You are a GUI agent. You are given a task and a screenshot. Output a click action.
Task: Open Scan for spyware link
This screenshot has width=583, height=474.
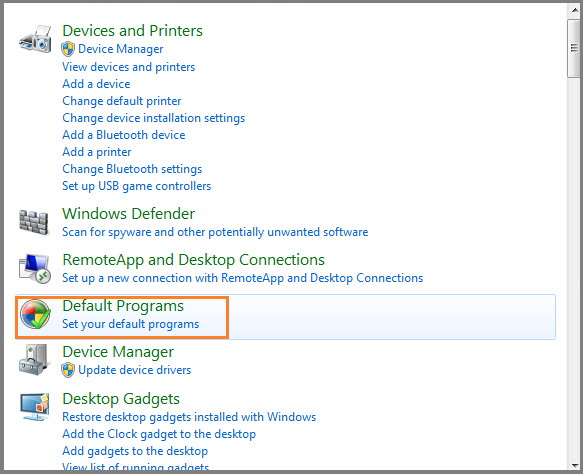click(x=215, y=232)
